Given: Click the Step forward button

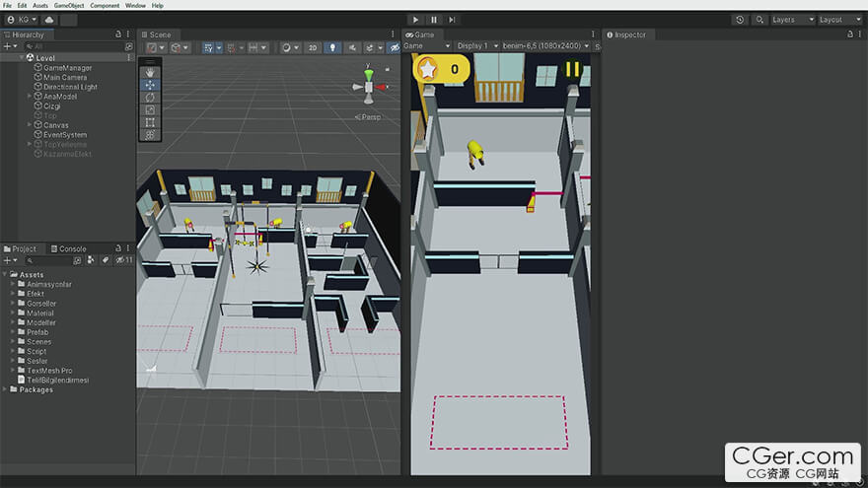Looking at the screenshot, I should 452,20.
